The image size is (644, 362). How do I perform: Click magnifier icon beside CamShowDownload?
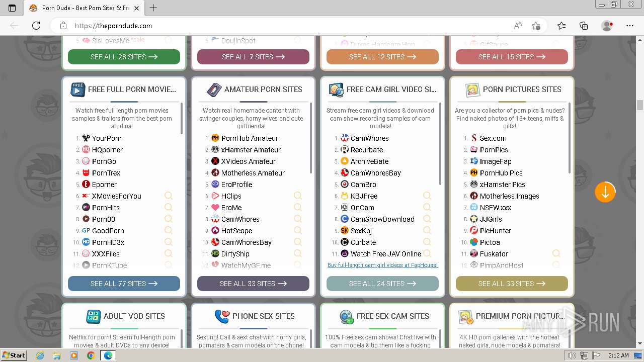[x=427, y=219]
